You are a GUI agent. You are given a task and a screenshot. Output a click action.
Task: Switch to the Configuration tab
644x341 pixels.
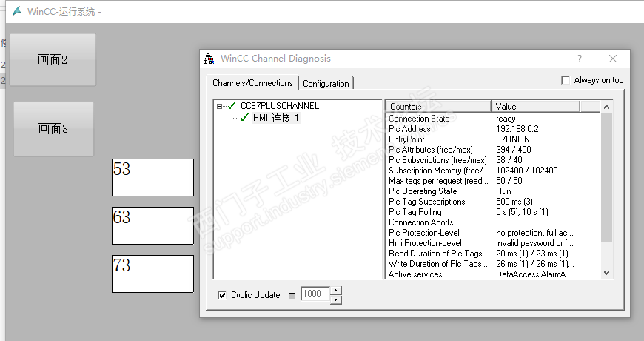pos(326,84)
